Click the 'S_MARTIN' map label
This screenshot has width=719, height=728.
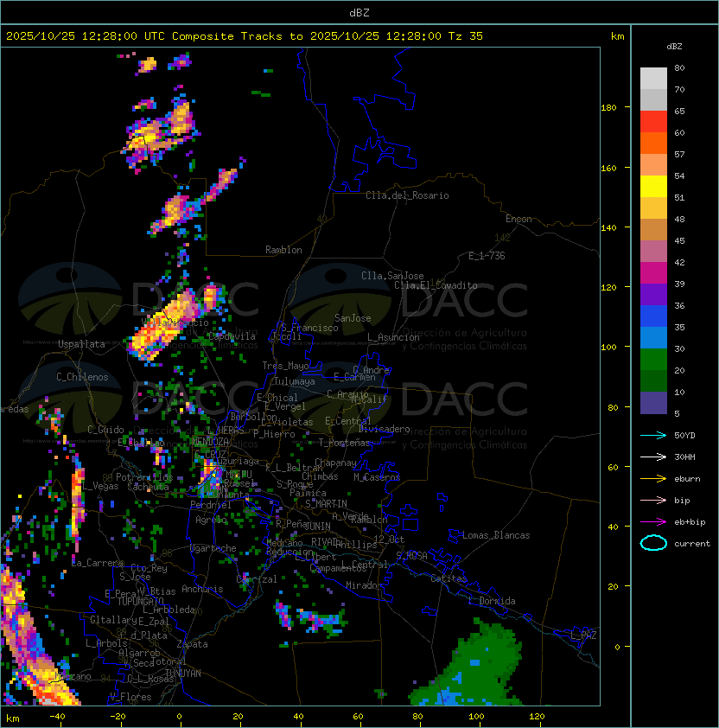pos(327,504)
